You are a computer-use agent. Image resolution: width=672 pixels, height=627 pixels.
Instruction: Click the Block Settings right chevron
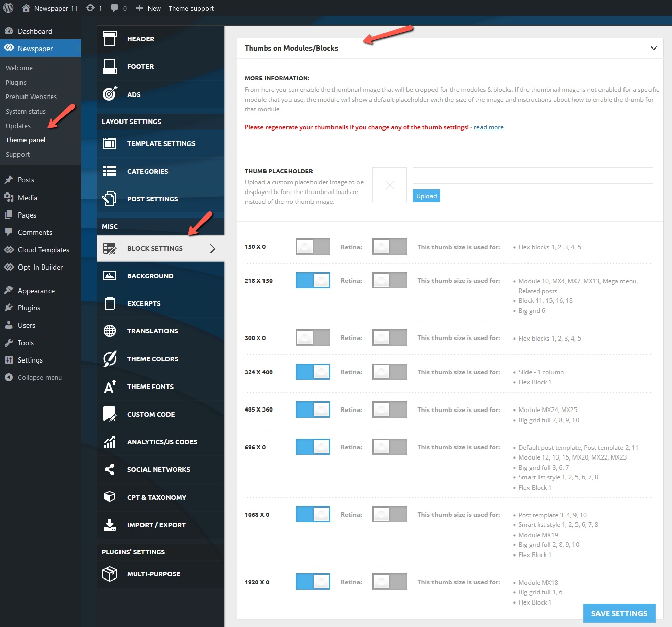pyautogui.click(x=213, y=248)
